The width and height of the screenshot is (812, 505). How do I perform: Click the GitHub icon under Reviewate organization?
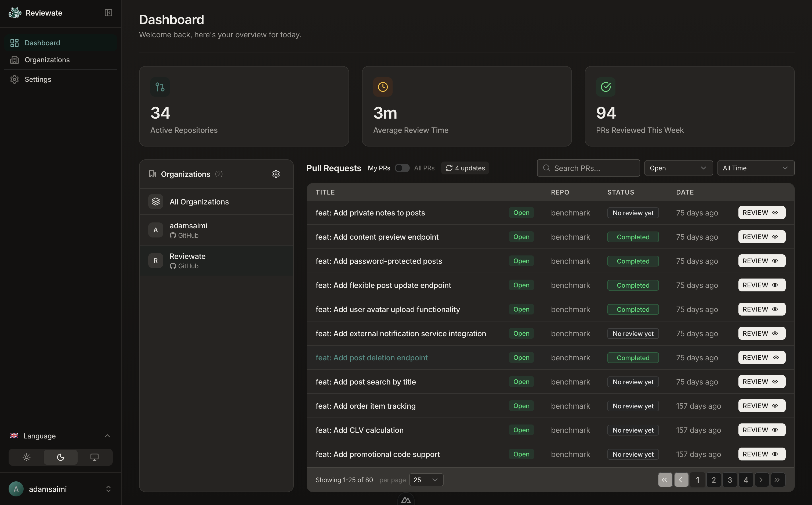(x=173, y=266)
